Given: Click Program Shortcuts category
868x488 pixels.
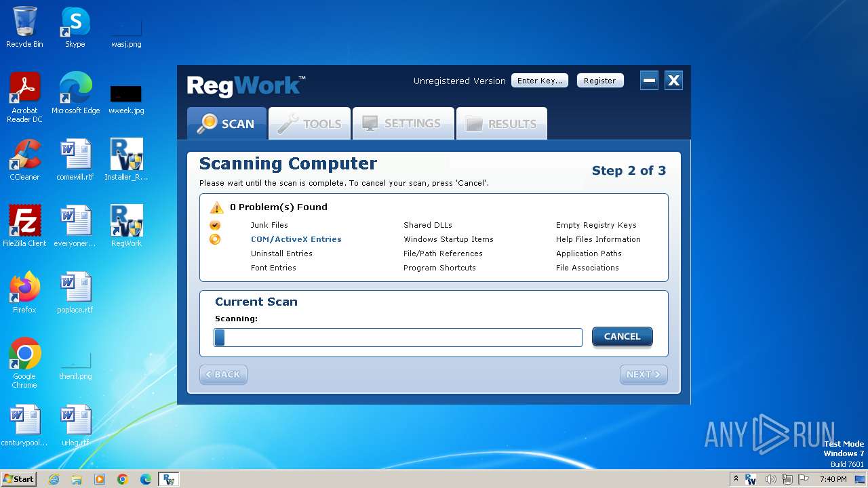Looking at the screenshot, I should click(439, 268).
